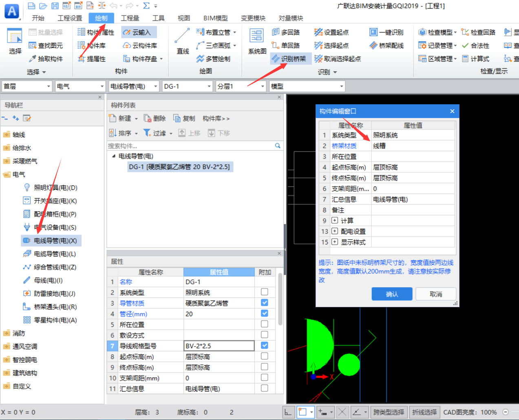Click the 确认 button in the dialog

[392, 294]
